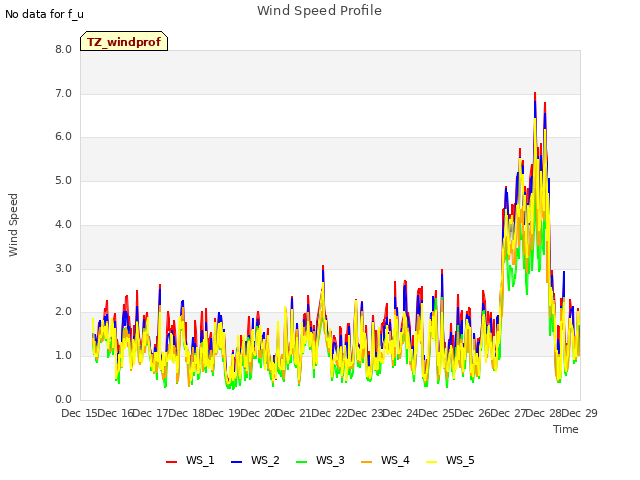This screenshot has height=480, width=640.
Task: Click the Dec 19 x-axis date label
Action: pyautogui.click(x=222, y=413)
